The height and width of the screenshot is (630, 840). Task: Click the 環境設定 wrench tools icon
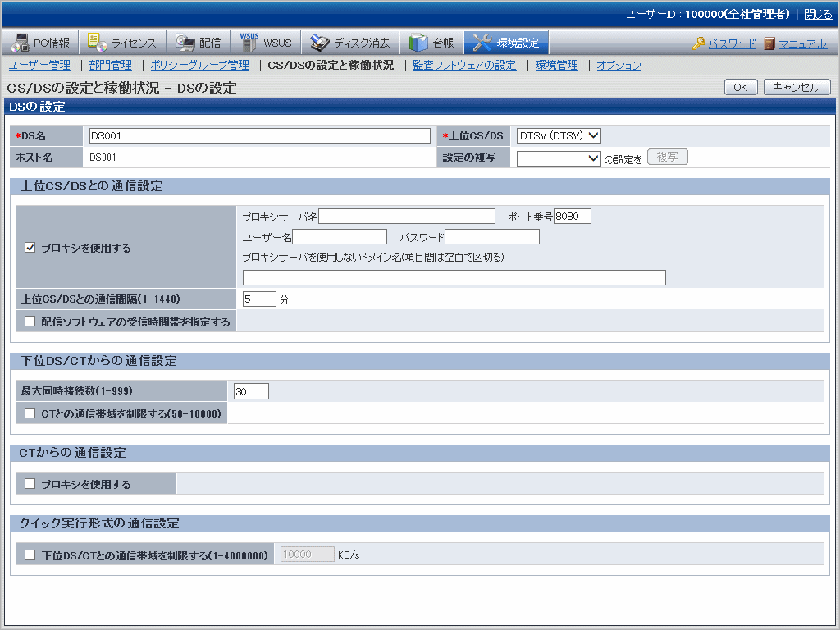482,43
